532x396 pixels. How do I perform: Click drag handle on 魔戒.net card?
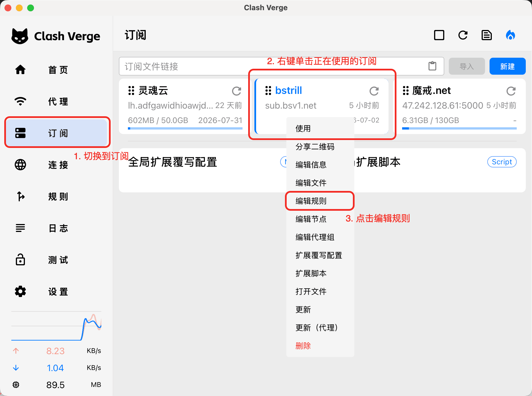406,91
